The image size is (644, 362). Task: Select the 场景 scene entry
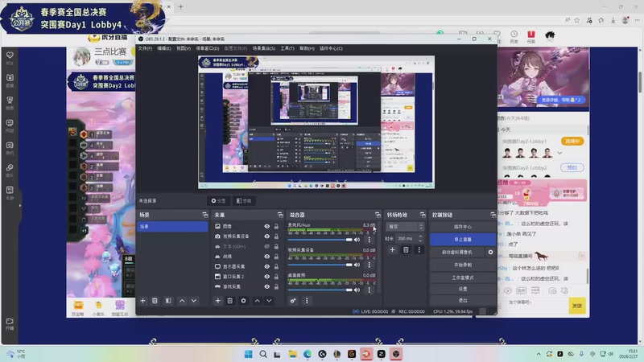coord(172,227)
